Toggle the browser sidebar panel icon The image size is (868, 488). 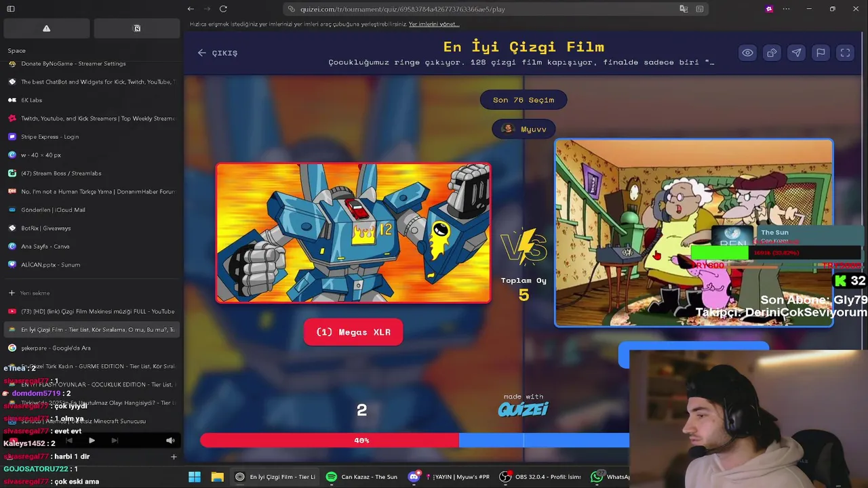pyautogui.click(x=11, y=9)
